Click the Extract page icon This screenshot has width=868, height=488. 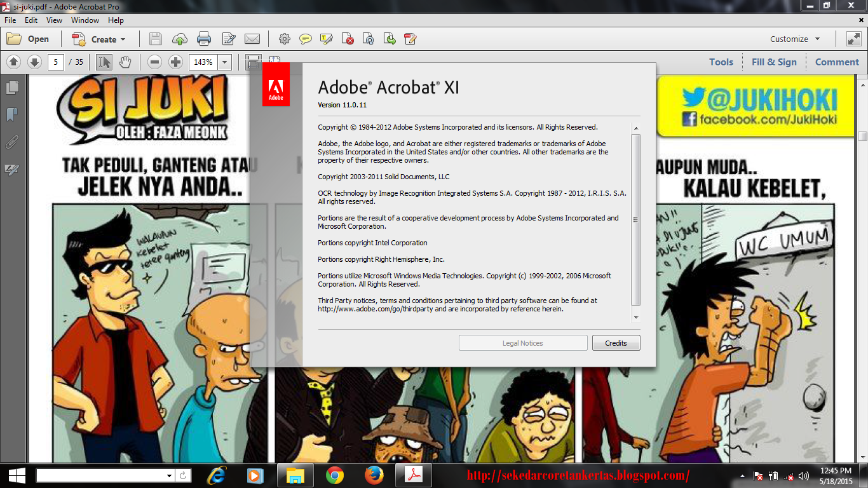tap(390, 39)
